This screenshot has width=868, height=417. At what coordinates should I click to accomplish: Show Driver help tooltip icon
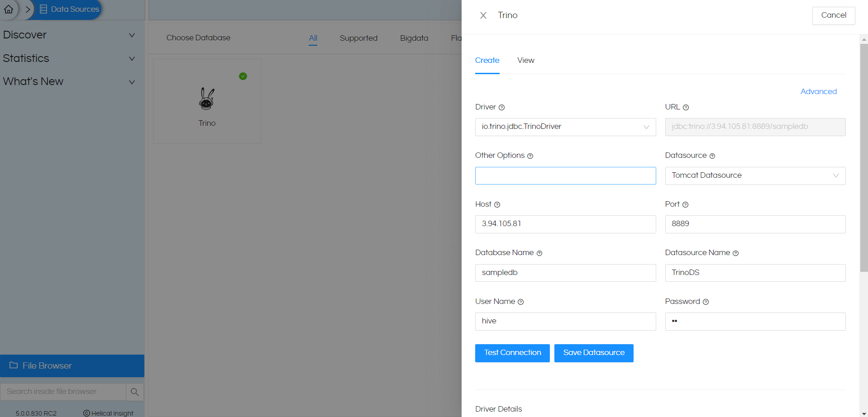click(x=501, y=108)
